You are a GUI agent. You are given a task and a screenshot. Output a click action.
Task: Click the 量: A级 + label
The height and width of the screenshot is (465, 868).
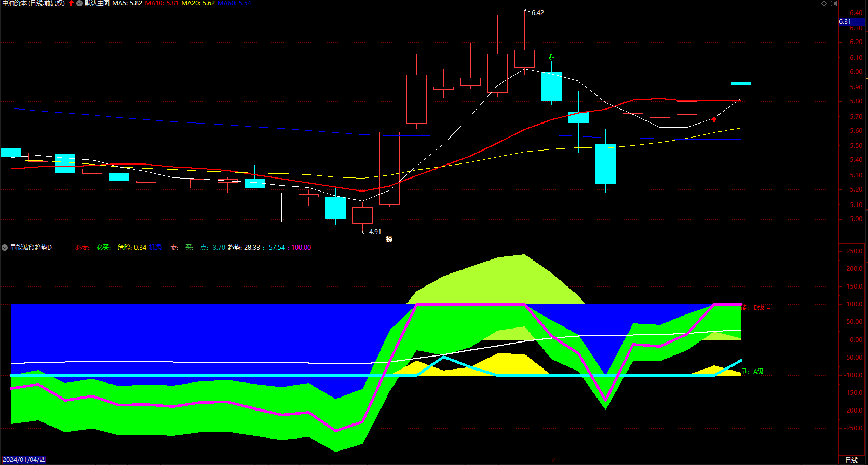pos(756,372)
